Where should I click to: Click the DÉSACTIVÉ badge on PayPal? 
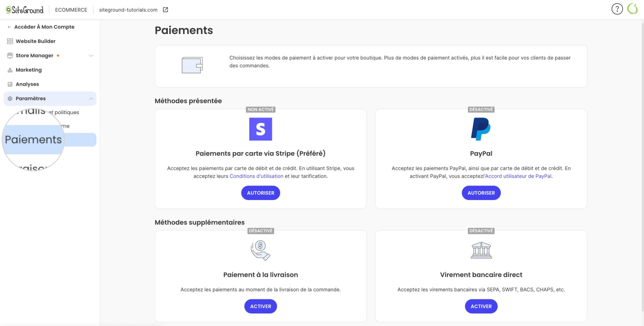pos(481,110)
